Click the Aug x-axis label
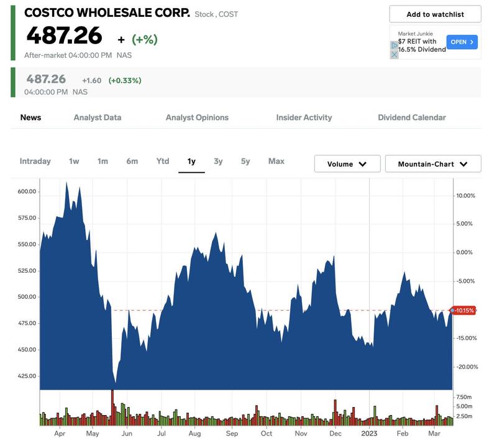Screen dimensions: 497x448 pyautogui.click(x=194, y=434)
